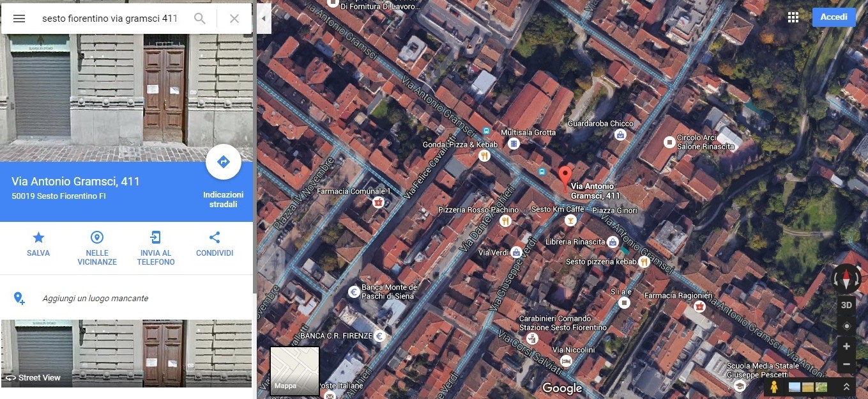Toggle the 3D view button
The image size is (868, 399).
846,306
